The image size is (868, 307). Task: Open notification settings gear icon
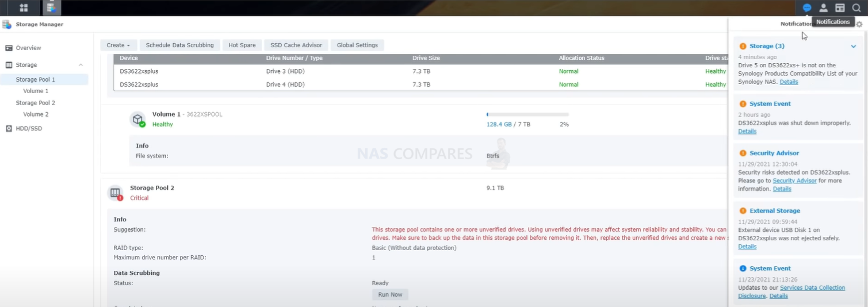(x=859, y=24)
